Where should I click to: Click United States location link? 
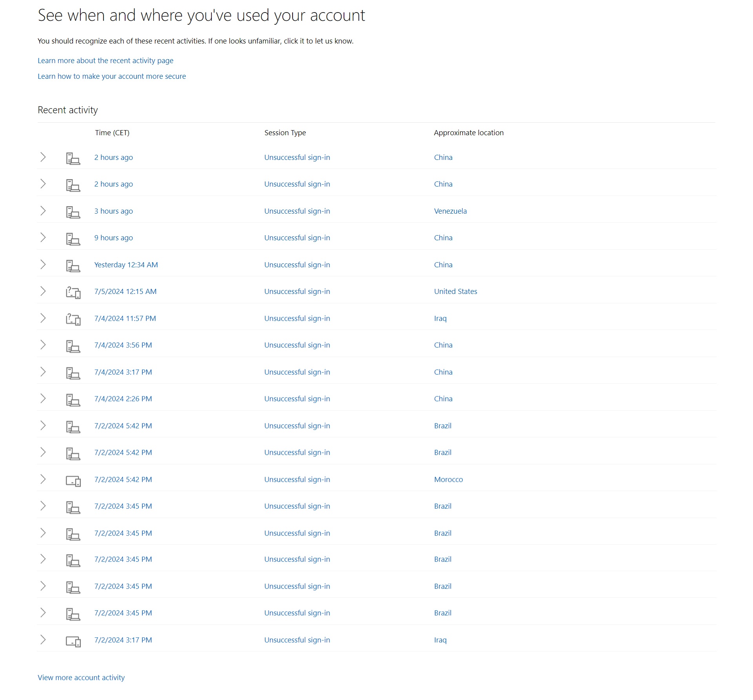[455, 291]
